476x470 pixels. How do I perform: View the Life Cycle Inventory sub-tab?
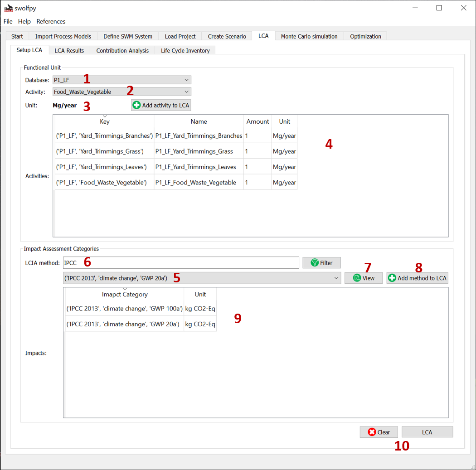click(x=185, y=51)
